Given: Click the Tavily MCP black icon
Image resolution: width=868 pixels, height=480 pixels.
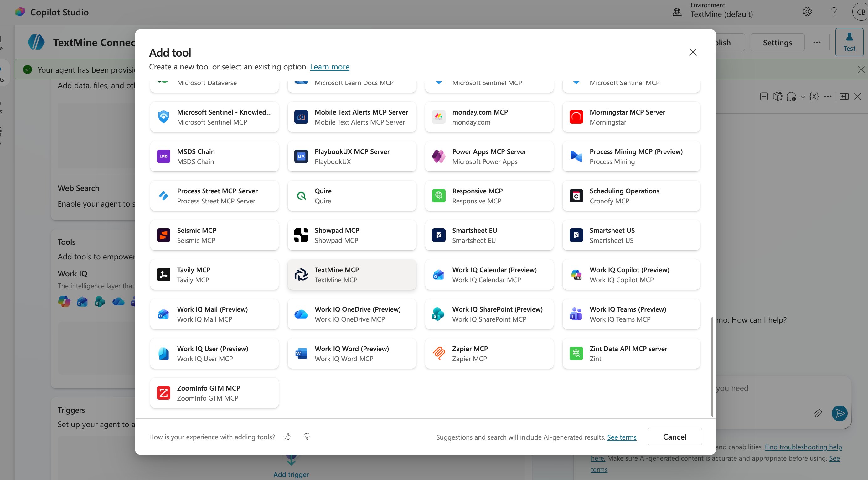Looking at the screenshot, I should [163, 275].
